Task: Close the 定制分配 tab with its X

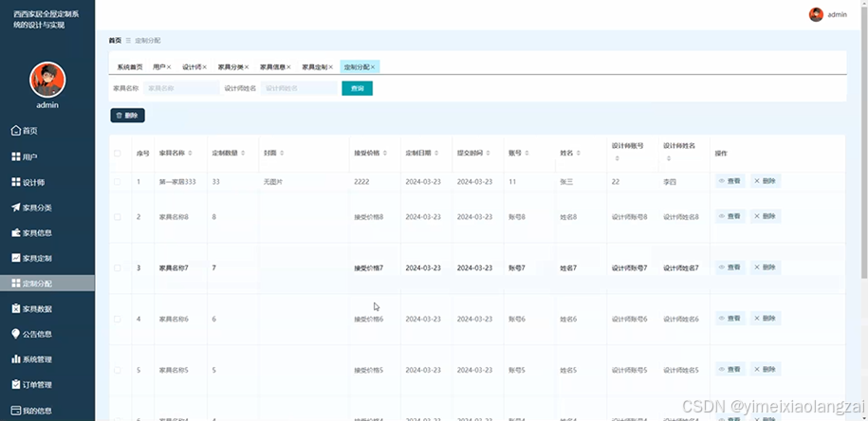Action: 373,67
